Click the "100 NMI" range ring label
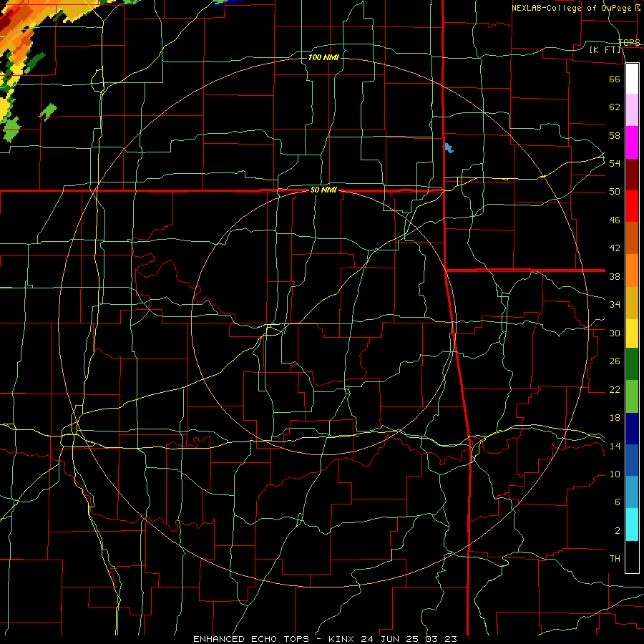Screen dimensions: 644x644 pos(323,57)
